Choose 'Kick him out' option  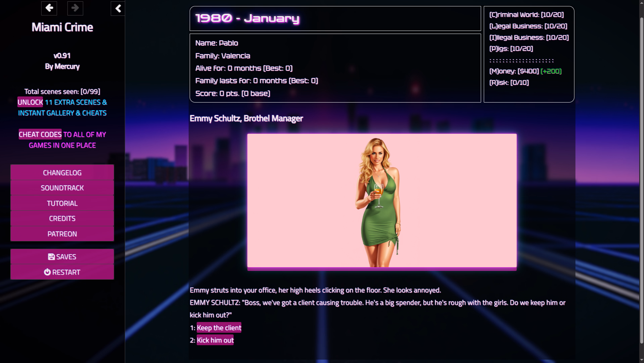tap(215, 340)
